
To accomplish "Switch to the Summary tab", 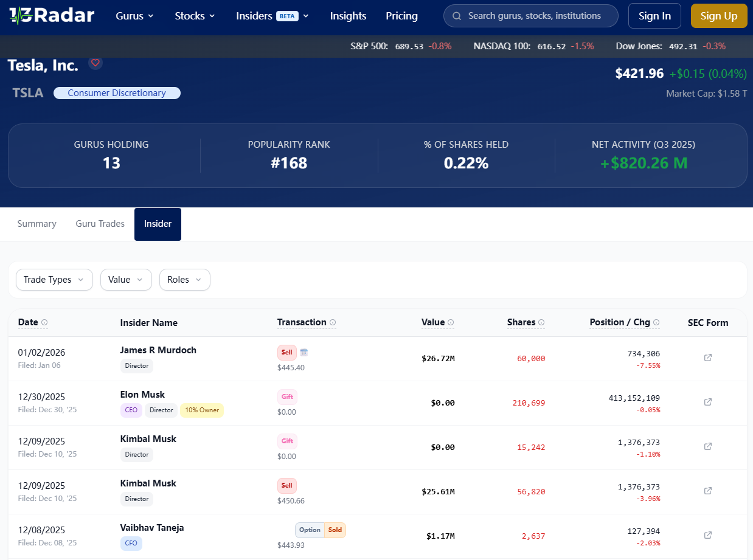I will point(36,224).
